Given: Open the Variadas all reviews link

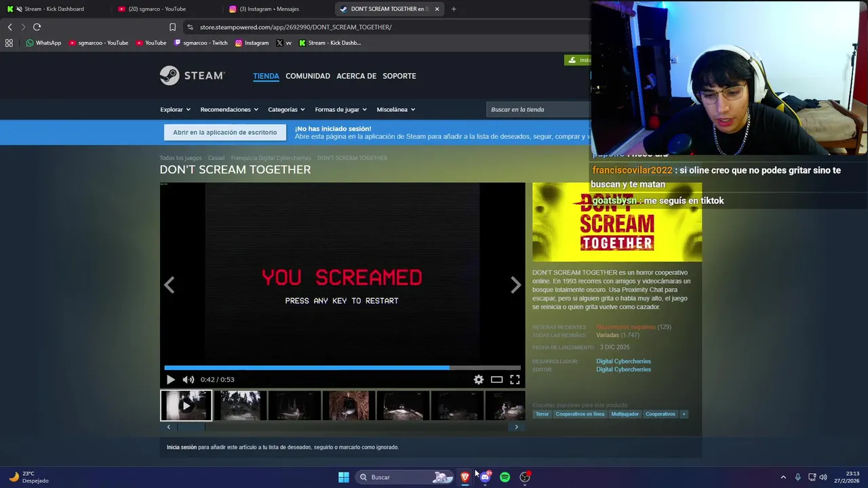Looking at the screenshot, I should (x=607, y=335).
